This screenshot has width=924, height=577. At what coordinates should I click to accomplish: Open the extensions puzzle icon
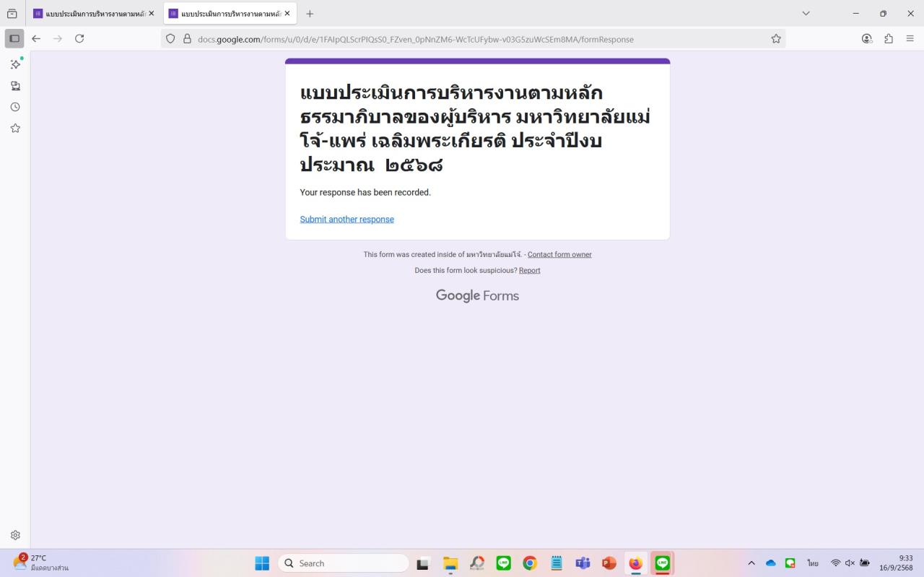tap(889, 39)
